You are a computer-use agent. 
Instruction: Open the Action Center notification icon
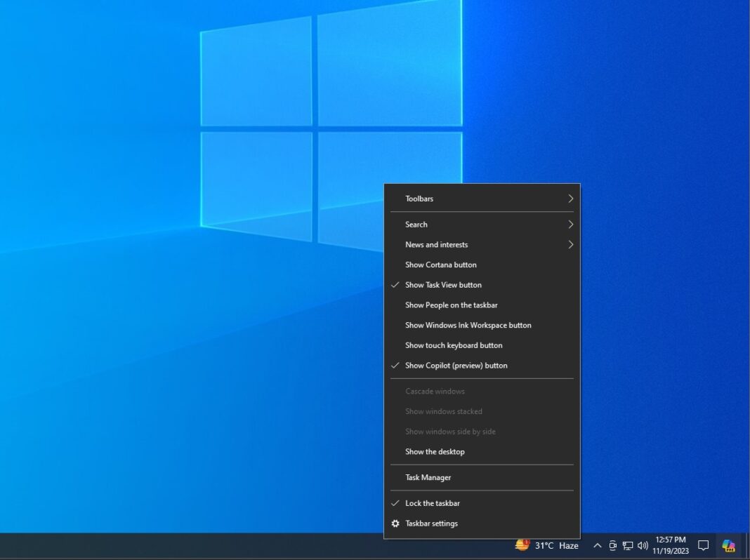click(703, 545)
